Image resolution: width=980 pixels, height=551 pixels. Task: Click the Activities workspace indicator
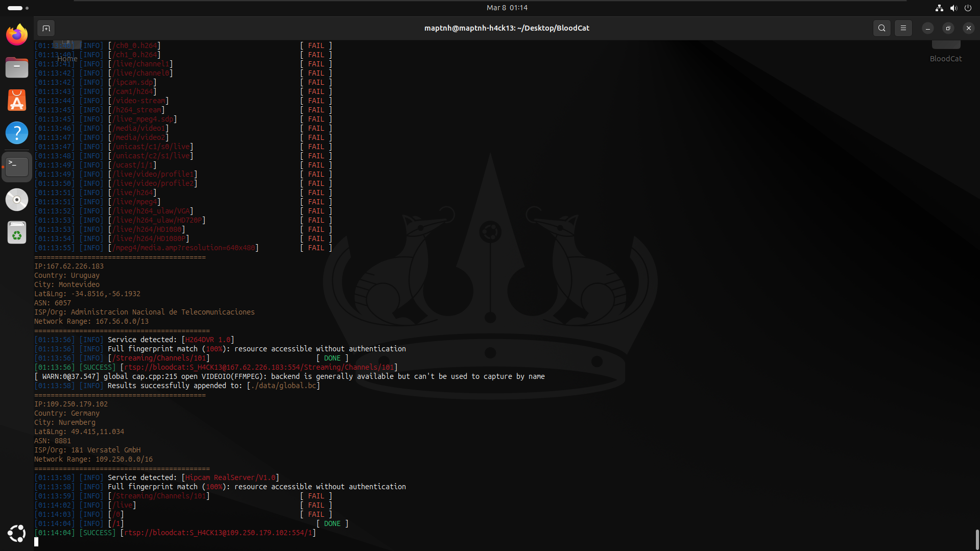[x=18, y=8]
